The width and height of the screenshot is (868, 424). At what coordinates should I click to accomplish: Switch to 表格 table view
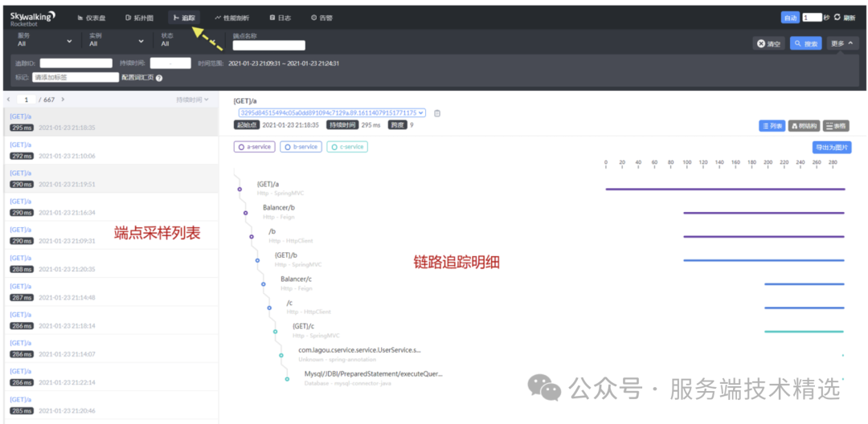coord(836,126)
